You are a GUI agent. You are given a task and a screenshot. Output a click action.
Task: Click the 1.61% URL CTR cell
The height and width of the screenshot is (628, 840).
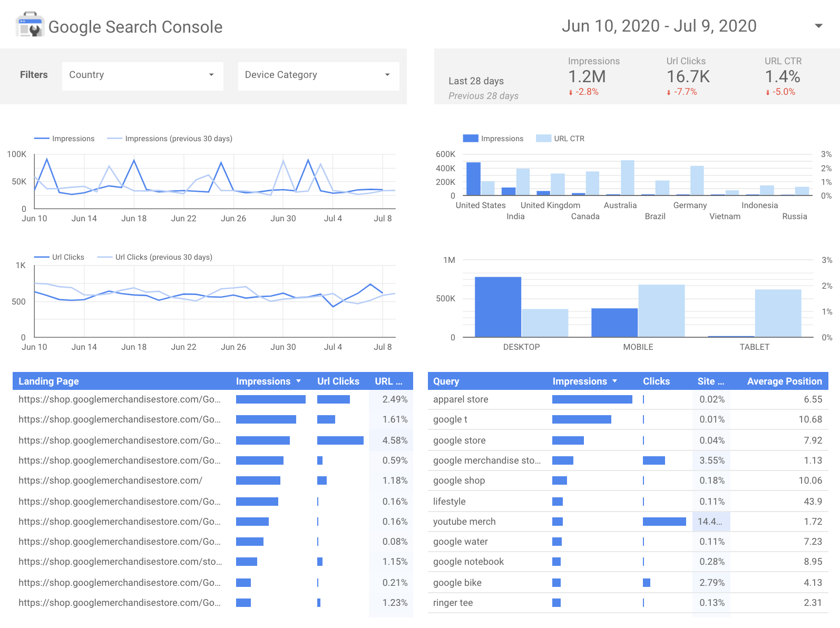click(x=391, y=419)
